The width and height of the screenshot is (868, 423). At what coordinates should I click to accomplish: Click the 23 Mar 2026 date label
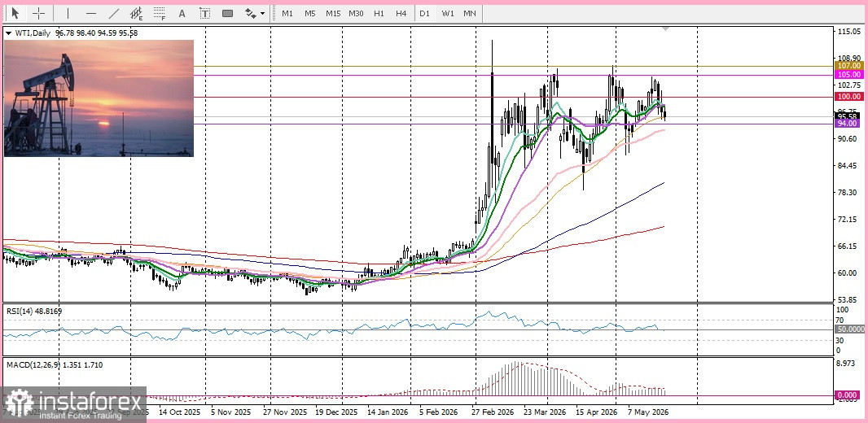pyautogui.click(x=546, y=412)
